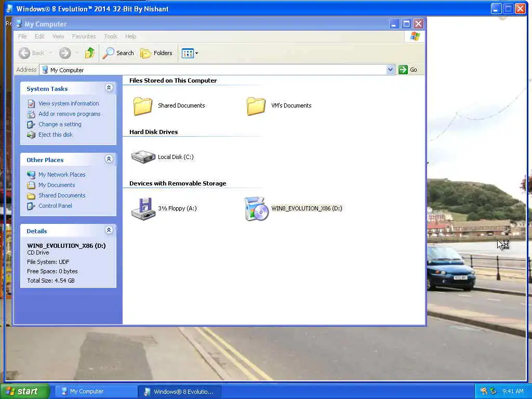Open the Tools menu
Viewport: 532px width, 399px height.
[x=111, y=36]
